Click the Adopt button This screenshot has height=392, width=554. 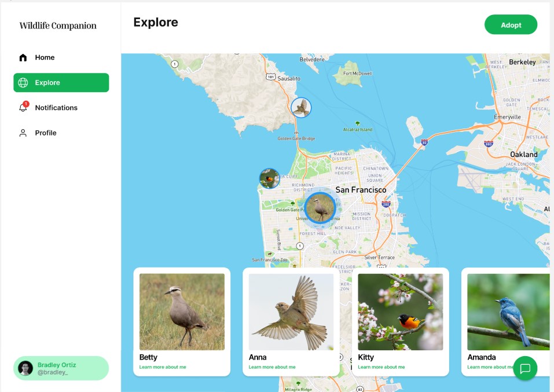coord(511,24)
